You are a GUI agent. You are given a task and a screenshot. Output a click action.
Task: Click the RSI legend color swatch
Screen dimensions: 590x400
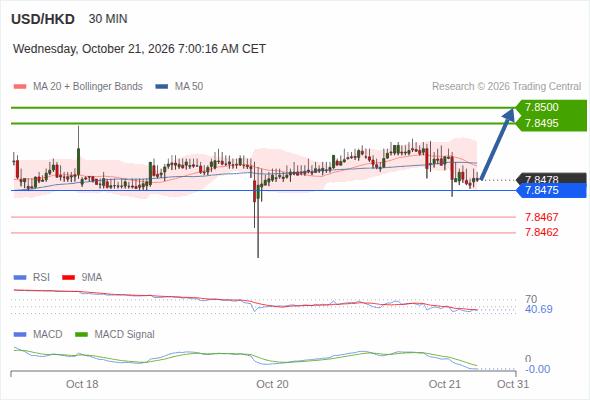click(x=20, y=278)
